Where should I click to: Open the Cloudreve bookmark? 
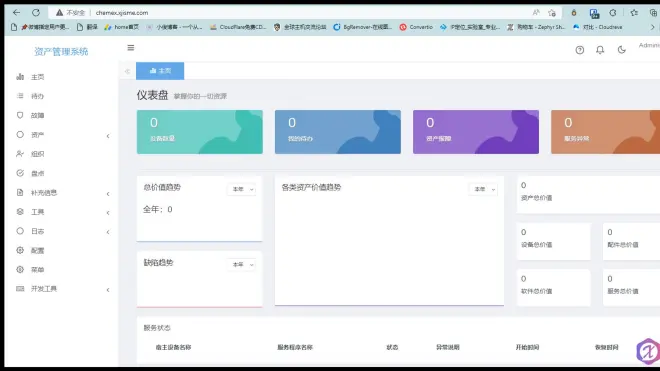point(598,27)
